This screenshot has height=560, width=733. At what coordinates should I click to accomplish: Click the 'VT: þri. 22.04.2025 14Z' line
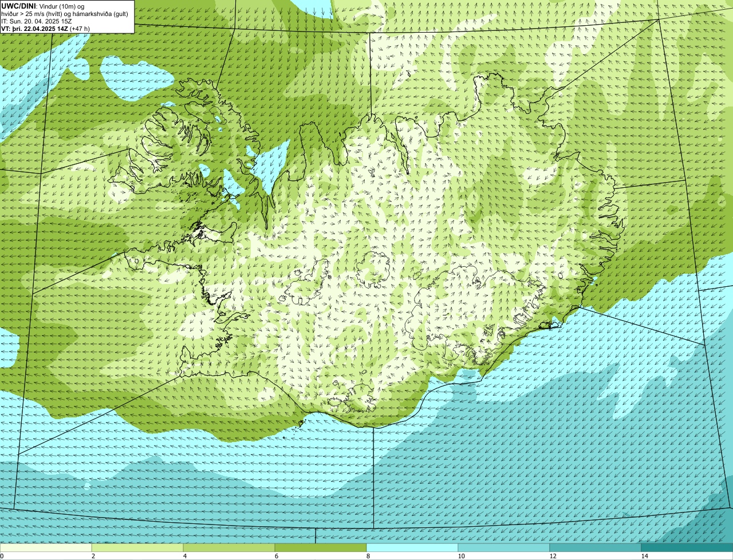pos(46,29)
